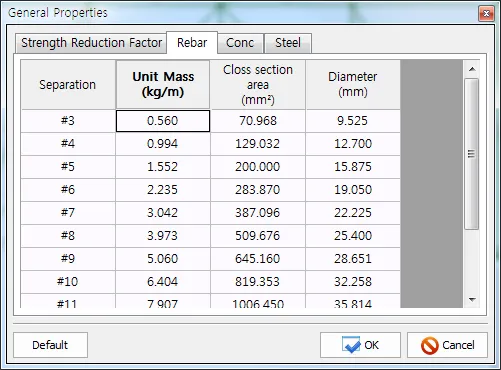Select the #3 row label
501x370 pixels.
[x=68, y=121]
